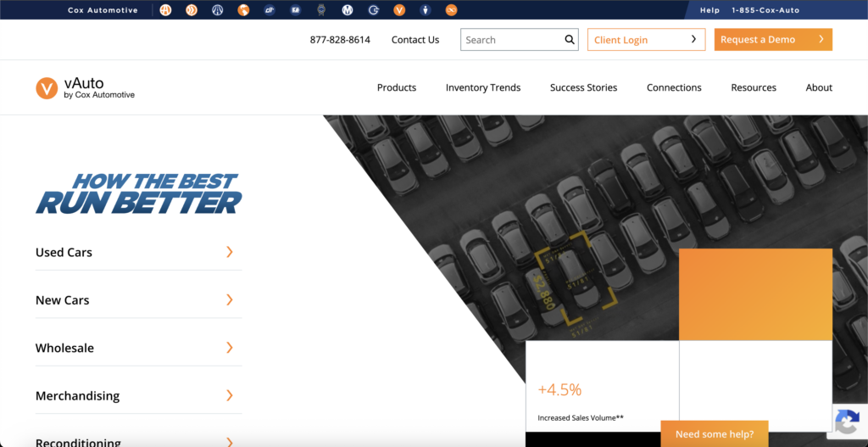
Task: Click the orange vAuto 'V' icon in top bar
Action: coord(400,10)
